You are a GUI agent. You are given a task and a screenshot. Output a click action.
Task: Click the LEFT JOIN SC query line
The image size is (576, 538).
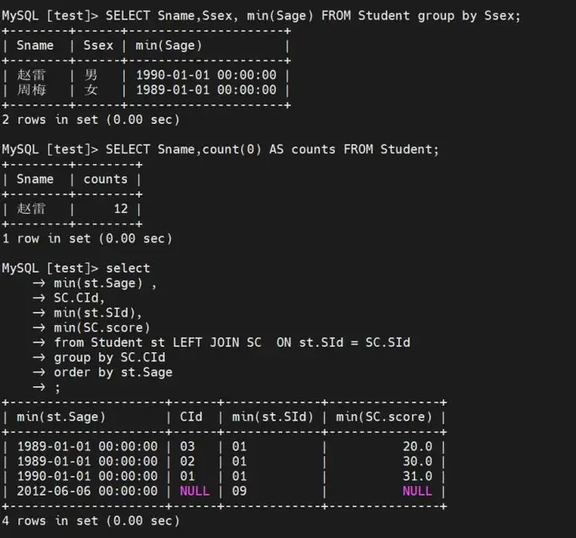point(232,343)
